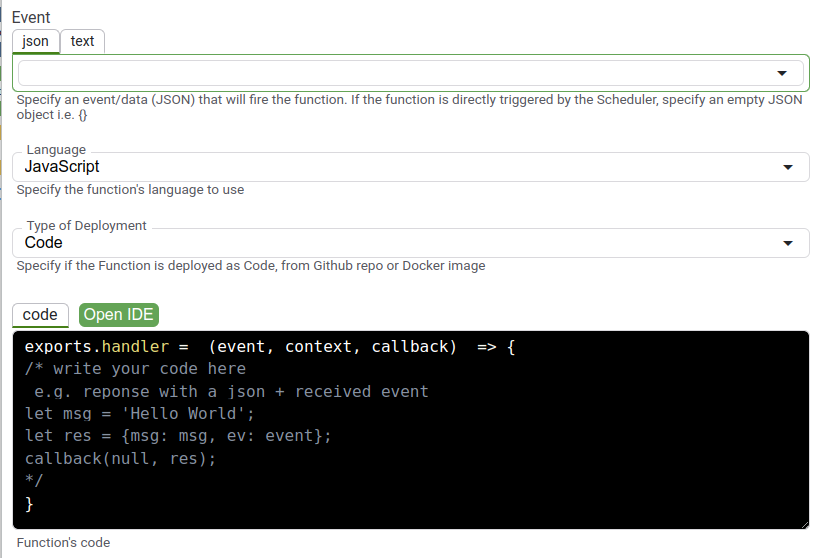Viewport: 818px width, 558px height.
Task: Select the JavaScript language value
Action: coord(62,166)
